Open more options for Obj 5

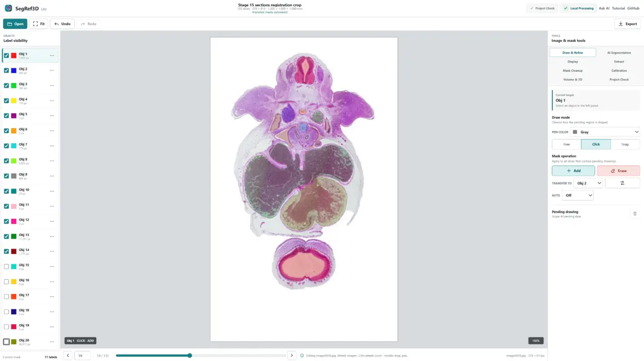pyautogui.click(x=52, y=116)
